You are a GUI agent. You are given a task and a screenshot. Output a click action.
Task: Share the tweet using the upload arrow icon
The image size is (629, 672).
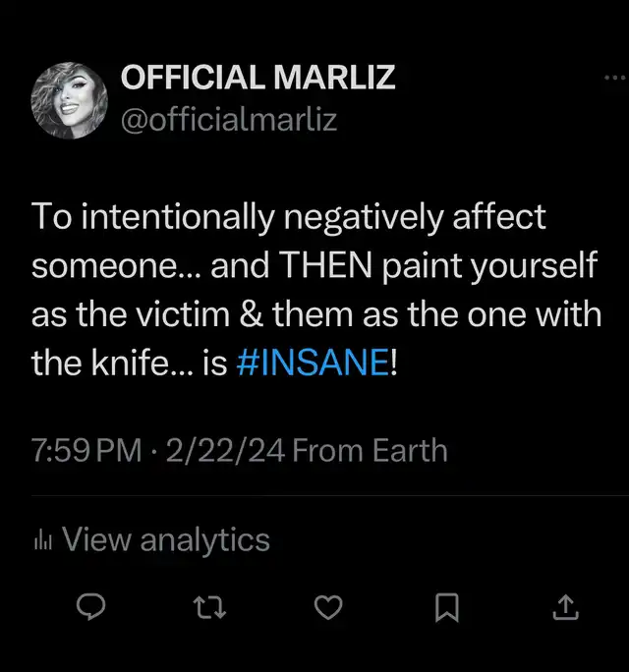pyautogui.click(x=565, y=610)
